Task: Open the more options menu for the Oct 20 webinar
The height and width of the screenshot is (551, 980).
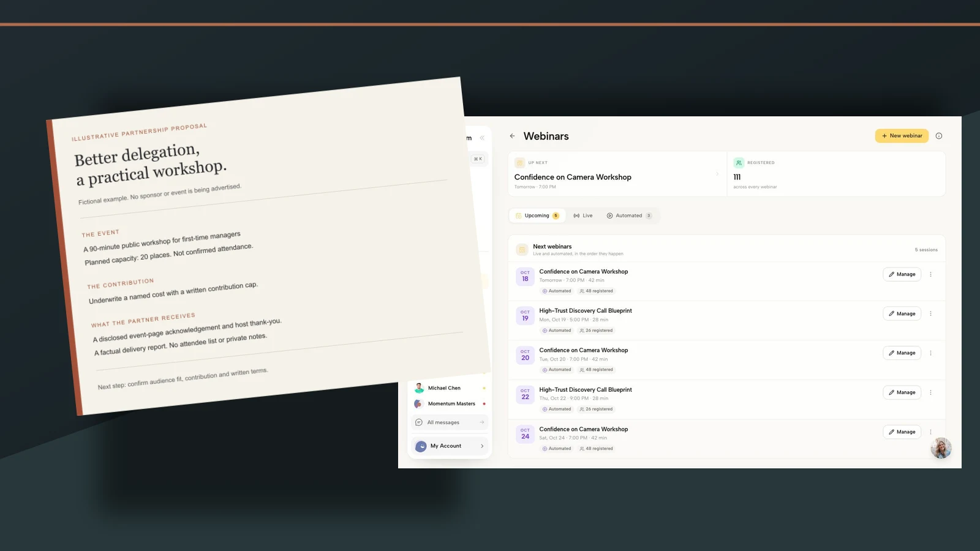Action: click(930, 353)
